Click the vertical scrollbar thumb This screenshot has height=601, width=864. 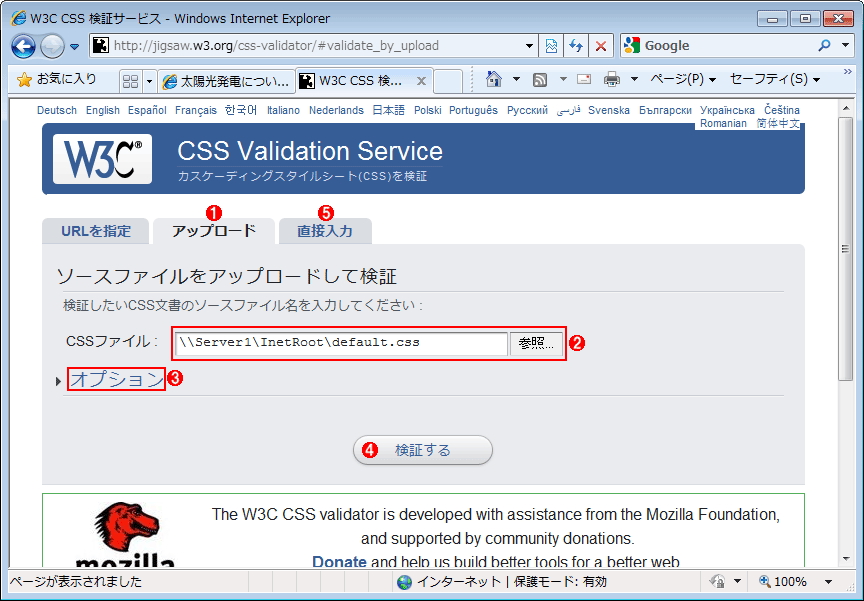click(x=845, y=248)
